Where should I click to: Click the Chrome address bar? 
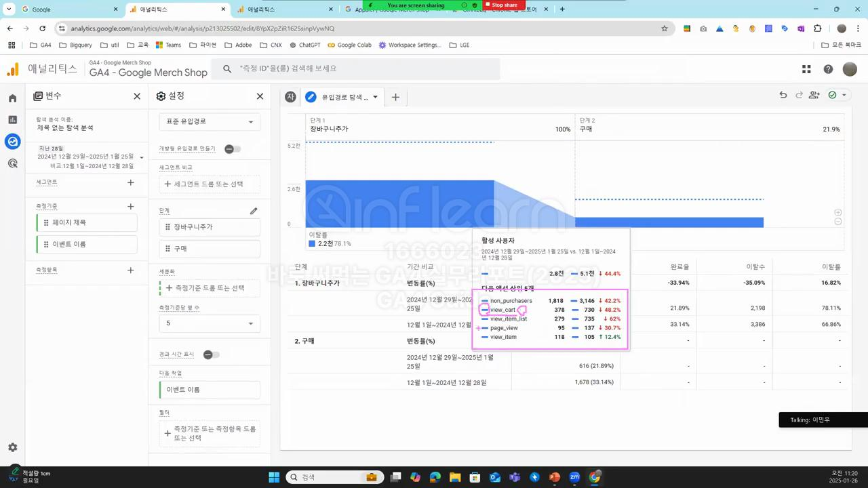tap(359, 28)
